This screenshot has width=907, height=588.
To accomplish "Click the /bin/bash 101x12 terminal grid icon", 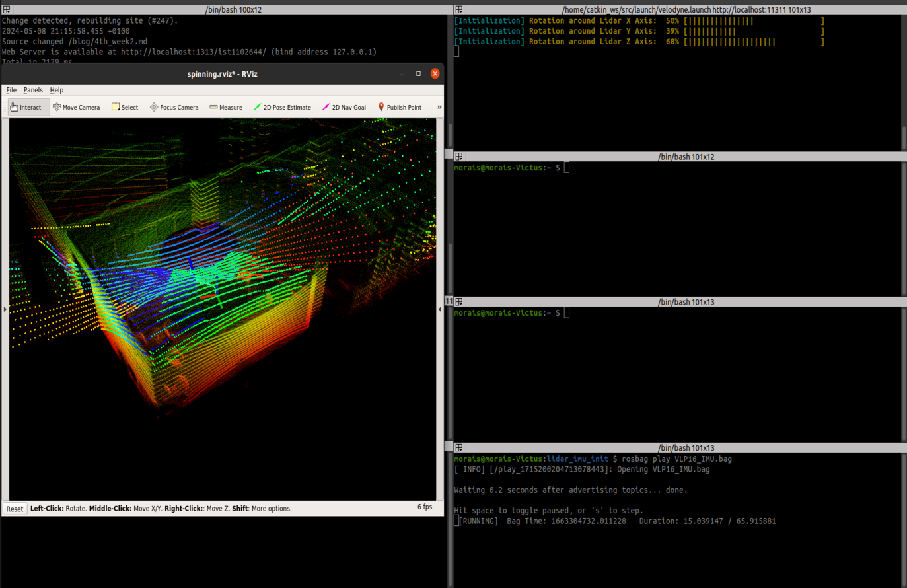I will coord(458,157).
